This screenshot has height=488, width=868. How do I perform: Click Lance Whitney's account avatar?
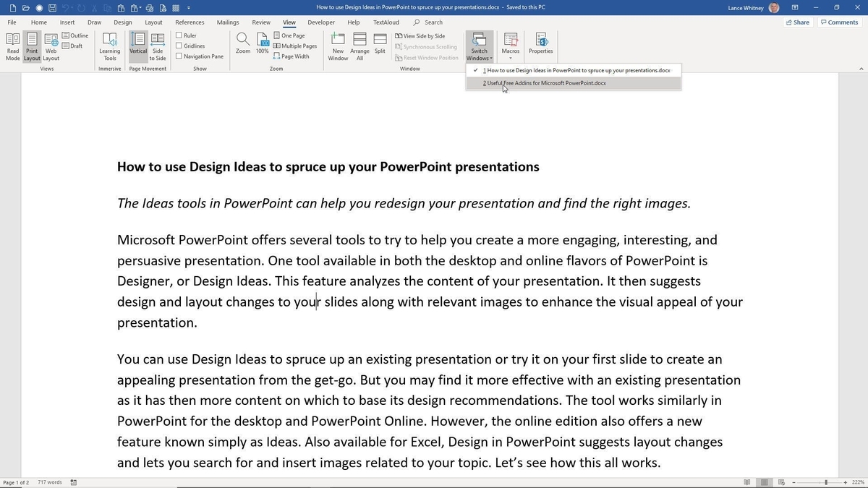tap(774, 8)
